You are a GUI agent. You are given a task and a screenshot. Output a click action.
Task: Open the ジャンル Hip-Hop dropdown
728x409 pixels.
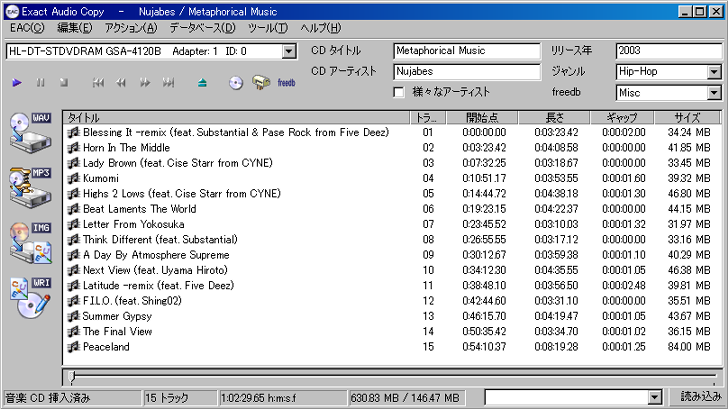[714, 72]
